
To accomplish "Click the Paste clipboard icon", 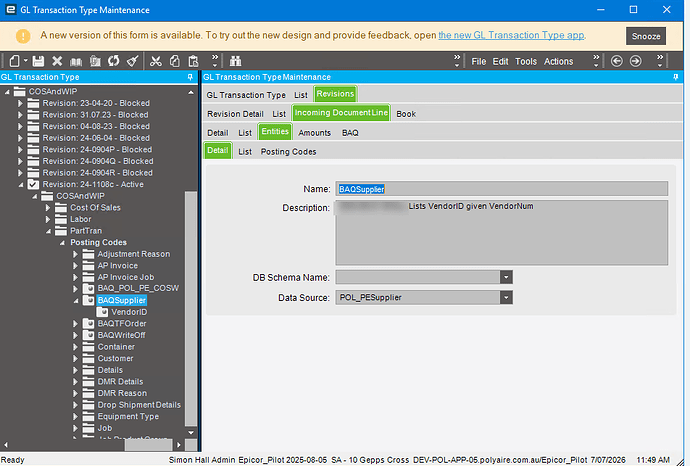I will click(x=194, y=61).
